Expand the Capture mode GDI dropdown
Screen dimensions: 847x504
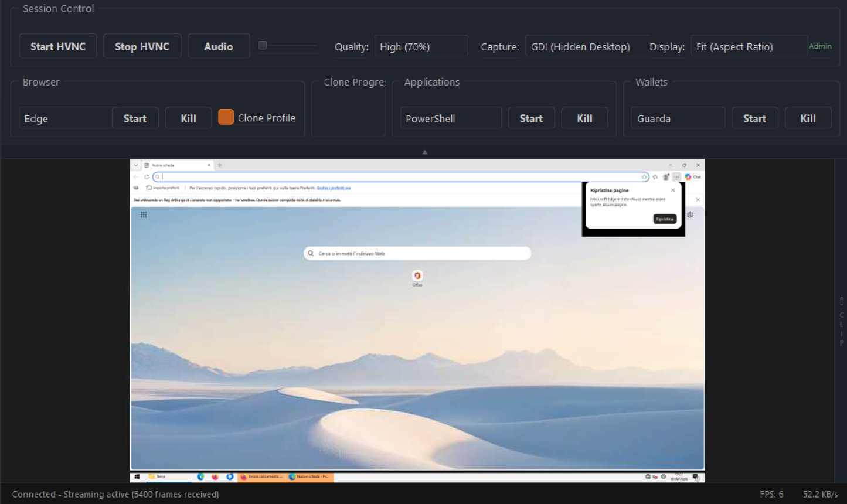point(587,46)
